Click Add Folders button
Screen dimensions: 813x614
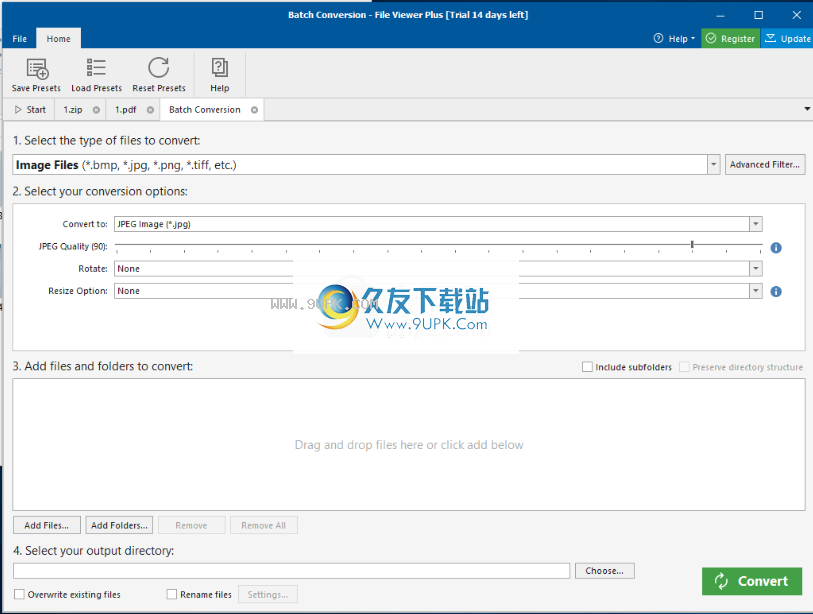pyautogui.click(x=119, y=525)
